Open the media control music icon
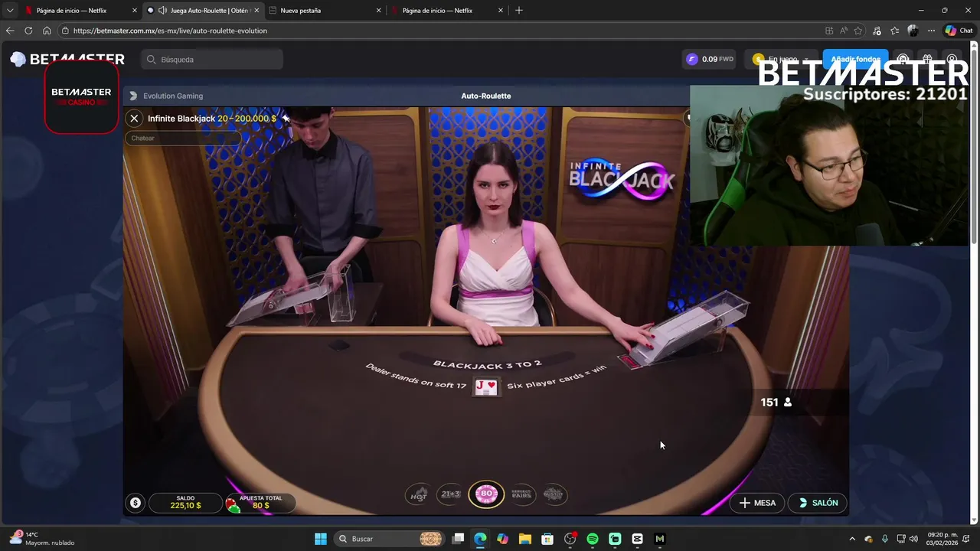The image size is (980, 551). point(877,31)
